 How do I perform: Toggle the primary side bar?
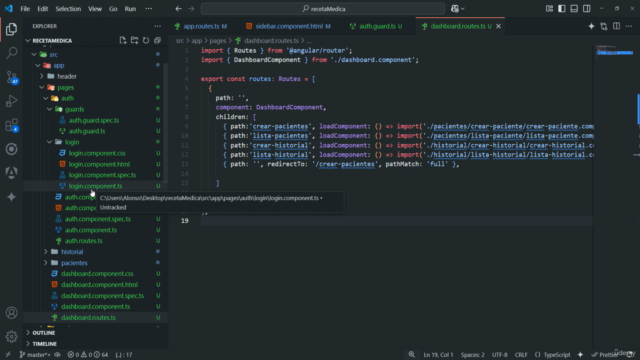tap(562, 9)
